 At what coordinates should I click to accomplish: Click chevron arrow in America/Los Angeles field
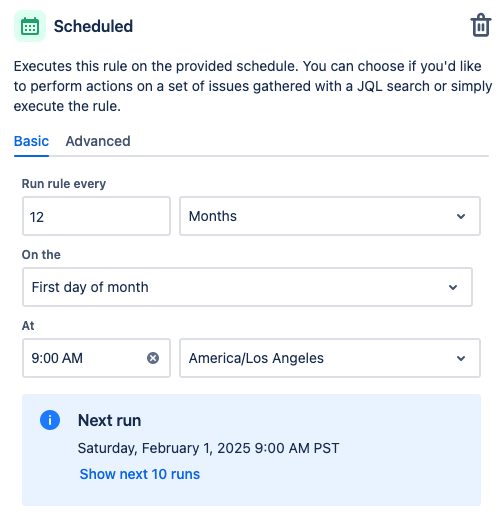point(461,358)
